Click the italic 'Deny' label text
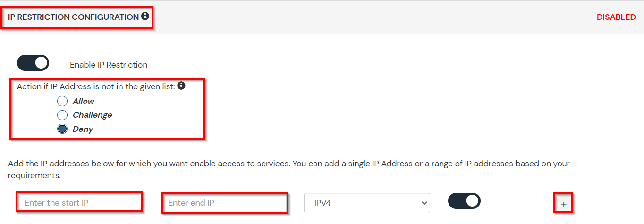The height and width of the screenshot is (224, 644). (x=83, y=129)
